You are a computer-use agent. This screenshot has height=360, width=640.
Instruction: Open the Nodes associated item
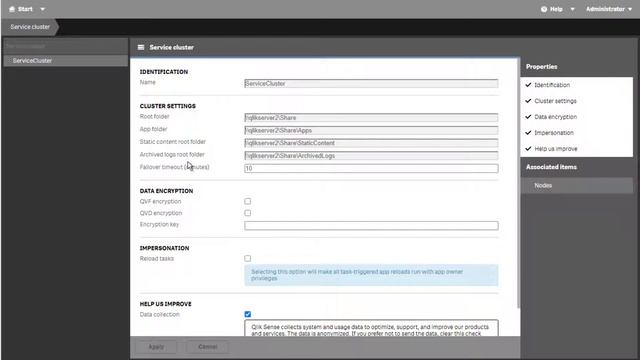576,185
